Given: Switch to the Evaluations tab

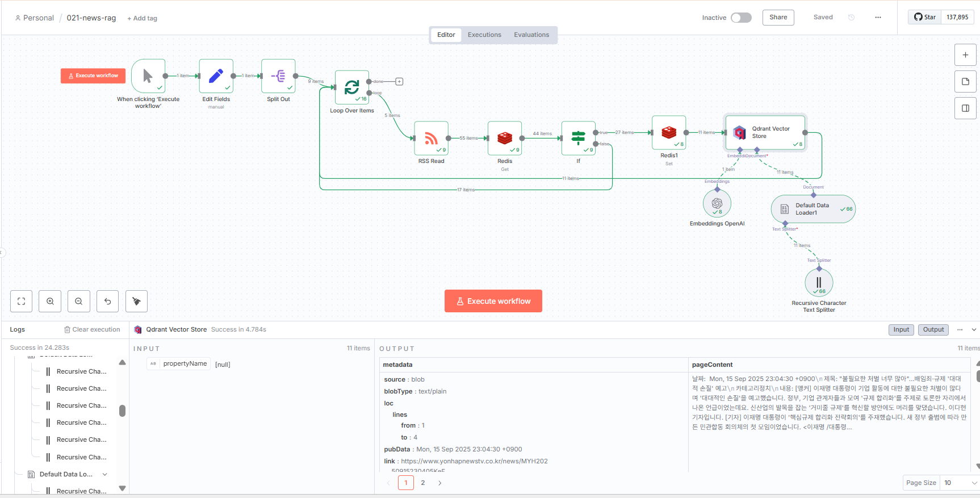Looking at the screenshot, I should [x=531, y=35].
